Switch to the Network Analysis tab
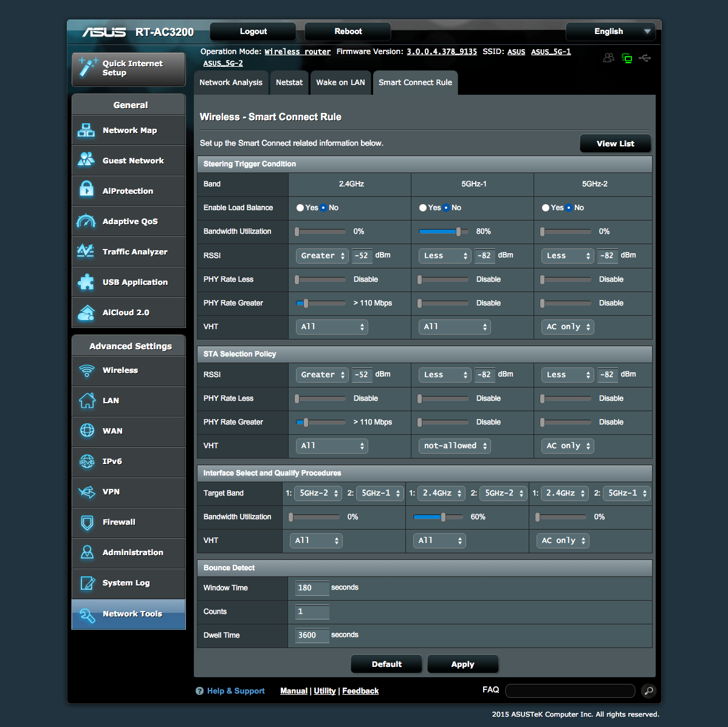 231,83
